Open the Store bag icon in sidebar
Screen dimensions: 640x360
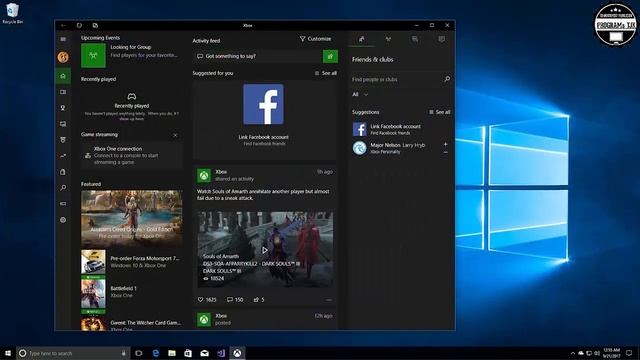[63, 172]
